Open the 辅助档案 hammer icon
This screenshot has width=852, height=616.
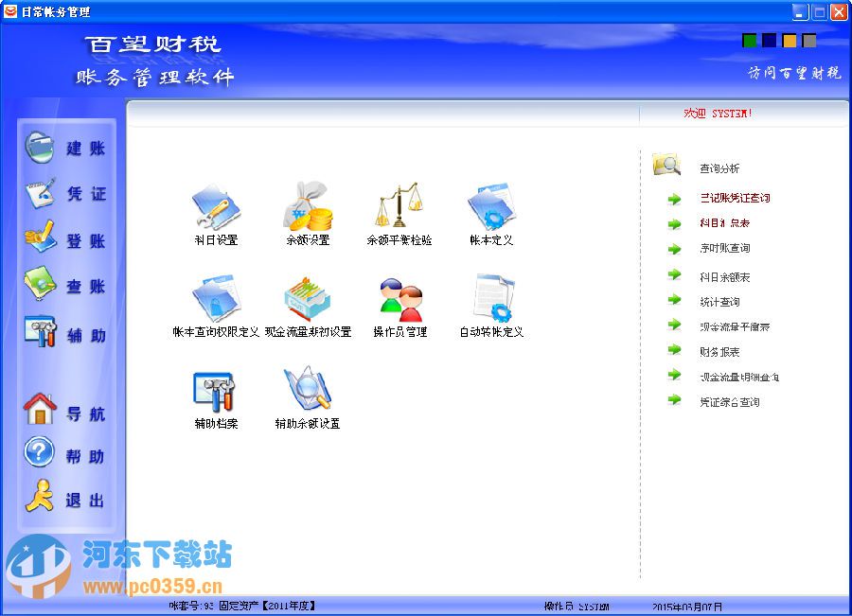click(213, 395)
